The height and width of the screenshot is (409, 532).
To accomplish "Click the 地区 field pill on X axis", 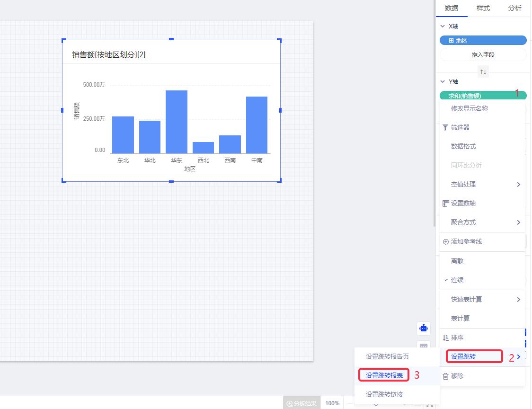I will click(x=483, y=41).
